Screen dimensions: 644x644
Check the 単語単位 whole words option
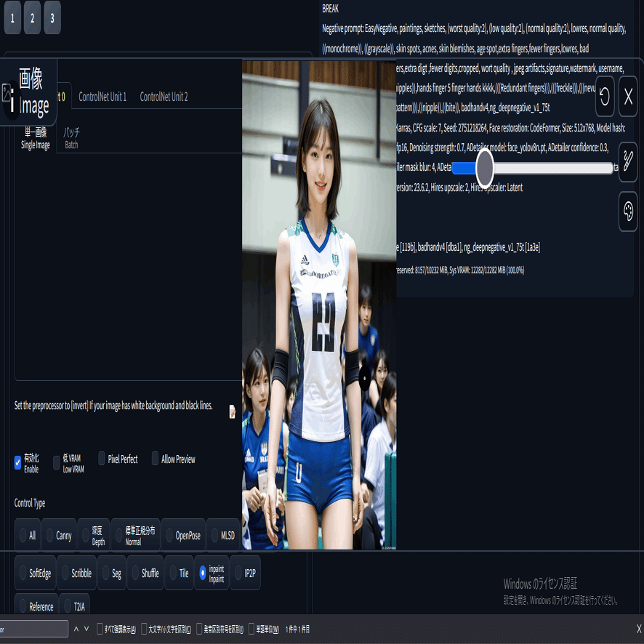click(x=251, y=629)
